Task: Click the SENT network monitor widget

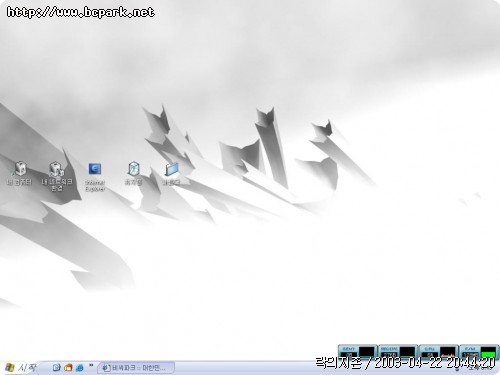Action: 358,352
